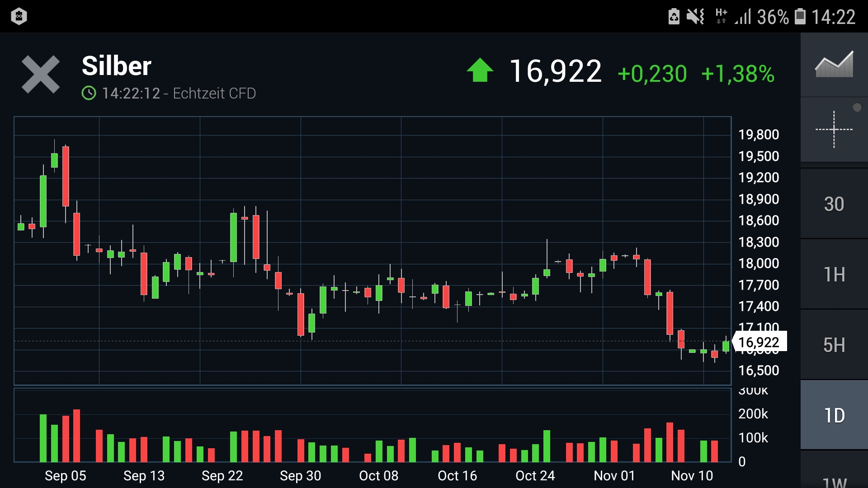
Task: Switch to the 1H timeframe
Action: (834, 275)
